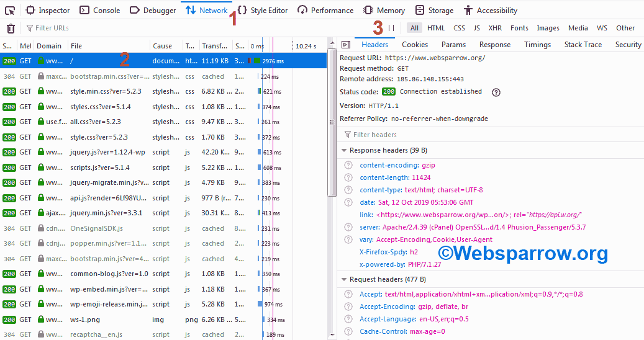The height and width of the screenshot is (340, 644).
Task: Open the Accessibility panel
Action: (490, 11)
